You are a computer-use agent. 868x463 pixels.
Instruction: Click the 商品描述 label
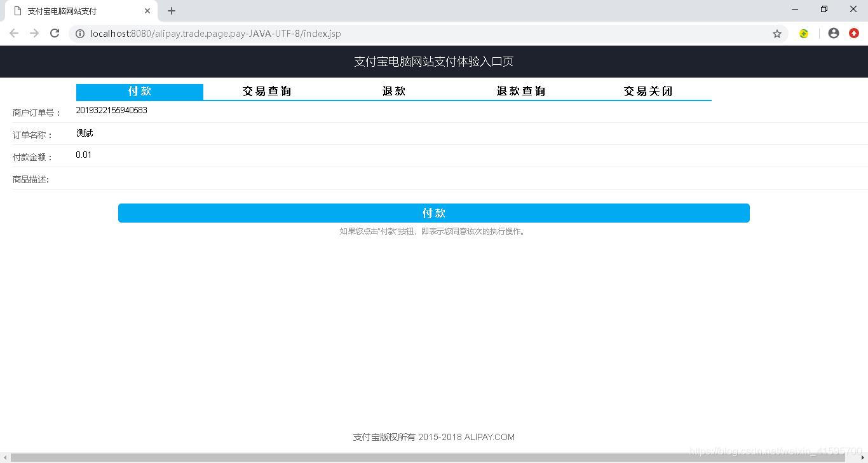point(31,179)
